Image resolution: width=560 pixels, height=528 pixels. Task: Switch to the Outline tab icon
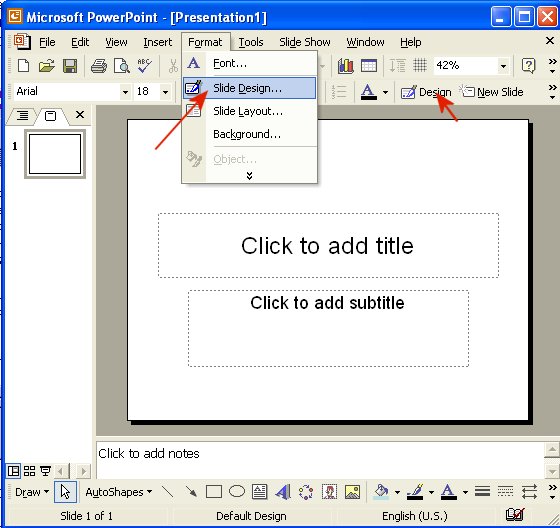click(22, 115)
